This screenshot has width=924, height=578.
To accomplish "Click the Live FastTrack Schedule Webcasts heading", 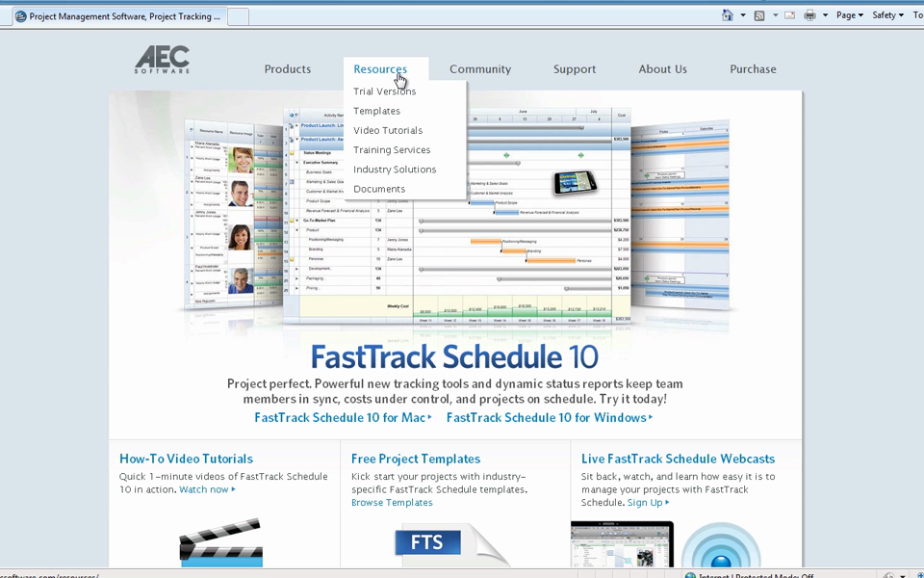I will [678, 459].
